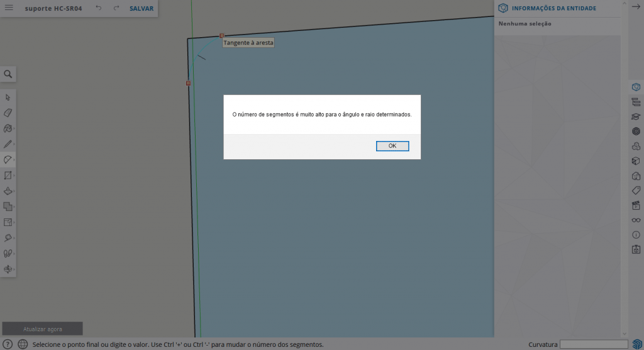The image size is (644, 350).
Task: Pick the Paint Bucket tool
Action: tap(8, 128)
